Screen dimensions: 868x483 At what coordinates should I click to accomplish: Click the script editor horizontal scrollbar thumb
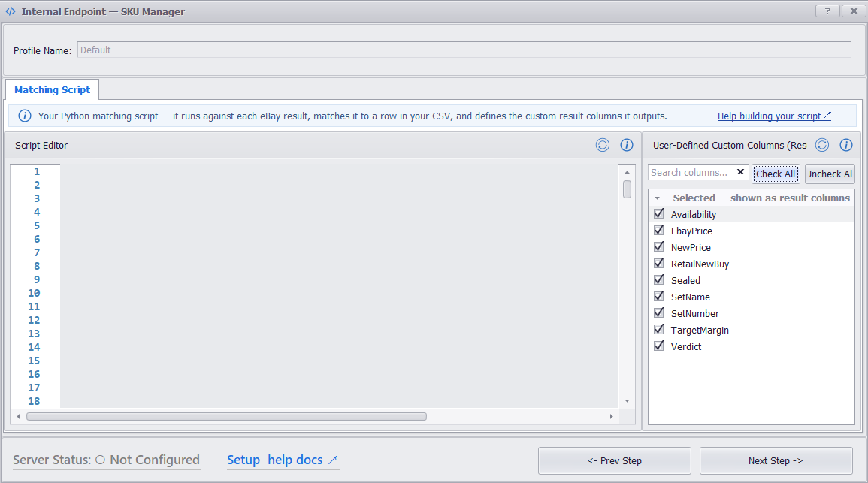pos(226,417)
